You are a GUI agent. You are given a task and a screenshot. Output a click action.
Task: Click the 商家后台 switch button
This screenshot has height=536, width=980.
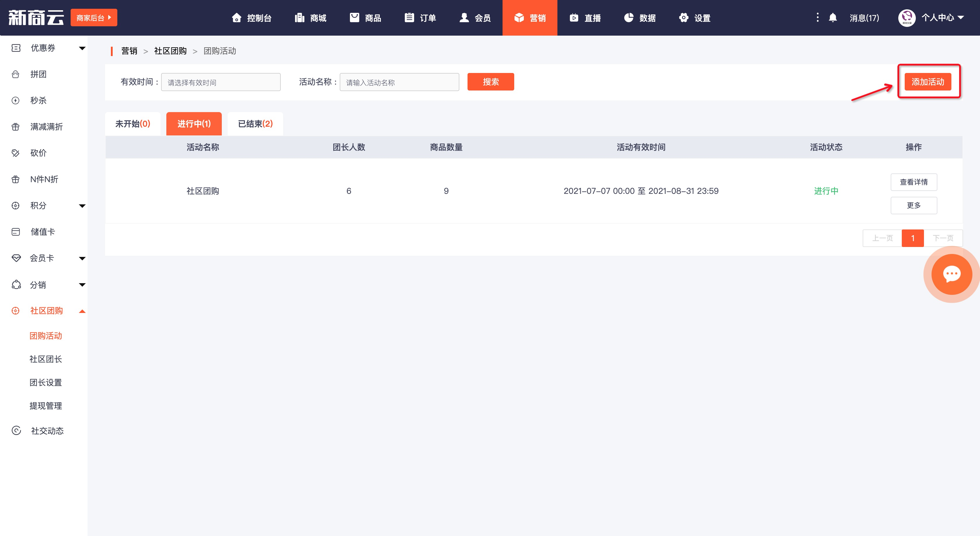pyautogui.click(x=94, y=18)
